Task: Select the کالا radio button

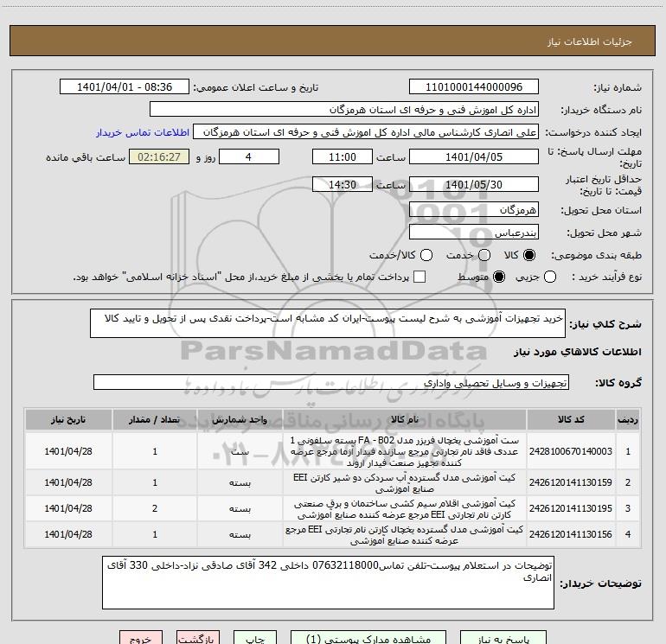Action: (529, 255)
